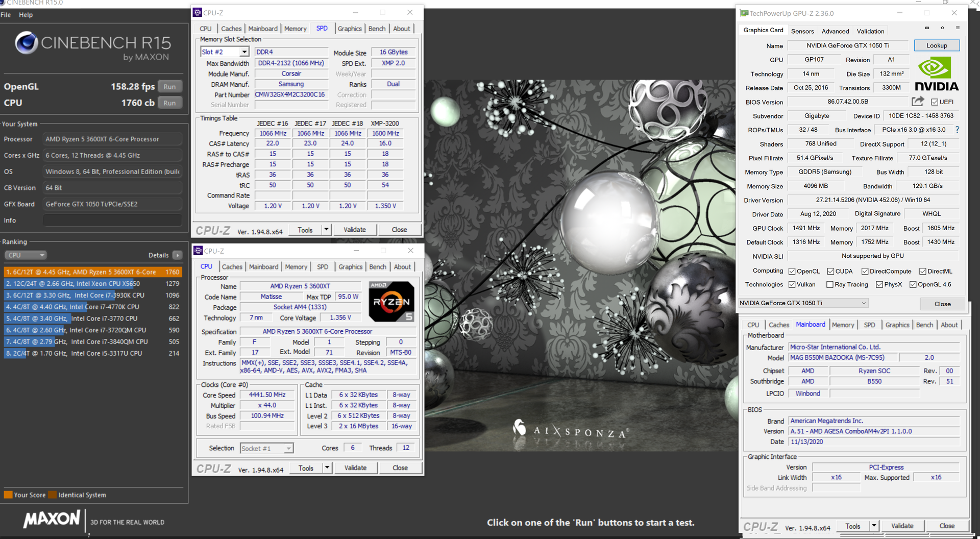This screenshot has width=980, height=539.
Task: Toggle the PhysX checkbox
Action: point(879,284)
